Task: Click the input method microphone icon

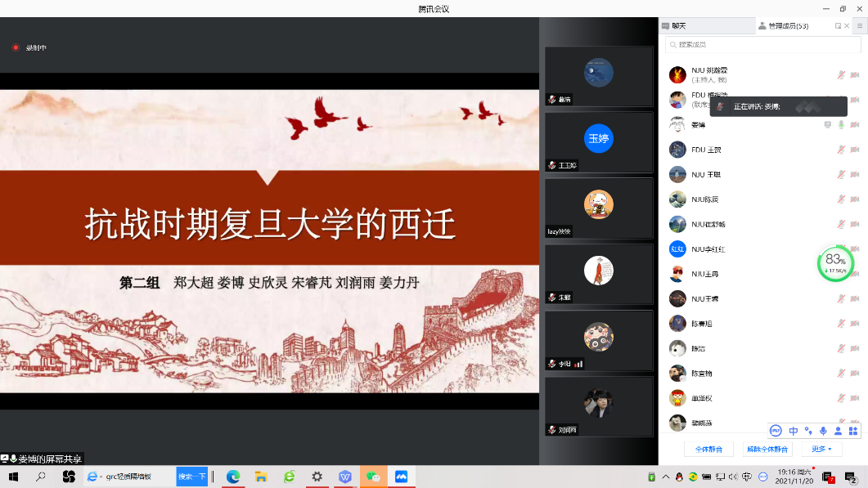Action: (823, 431)
